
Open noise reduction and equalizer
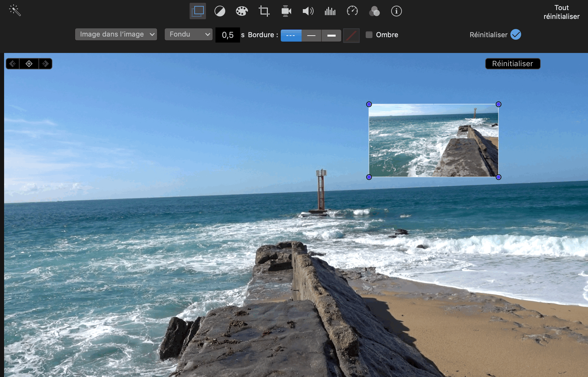pyautogui.click(x=330, y=11)
